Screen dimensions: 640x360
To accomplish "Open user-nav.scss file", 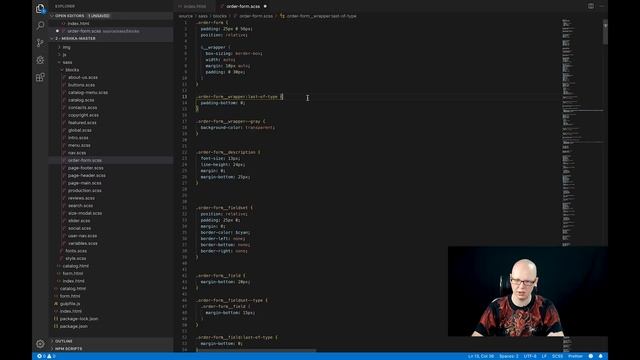I will (x=82, y=236).
